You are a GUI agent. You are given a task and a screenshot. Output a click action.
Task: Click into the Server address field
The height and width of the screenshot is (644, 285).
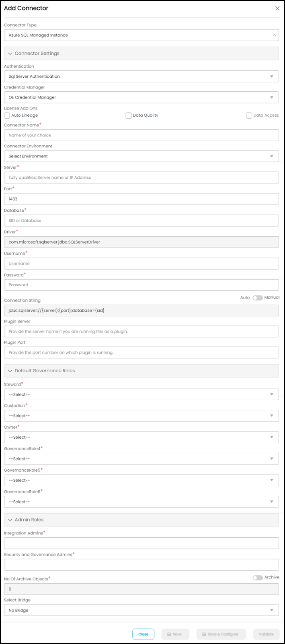click(141, 178)
